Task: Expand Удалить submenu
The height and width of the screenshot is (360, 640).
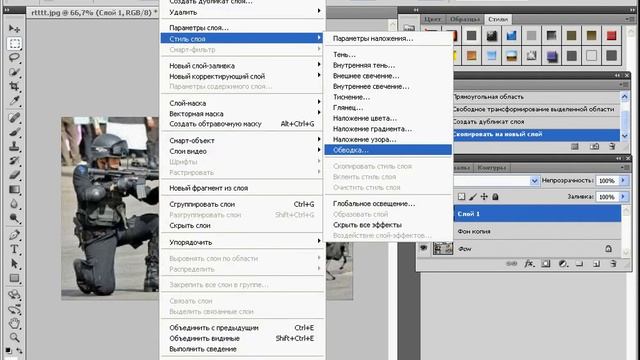Action: click(242, 12)
